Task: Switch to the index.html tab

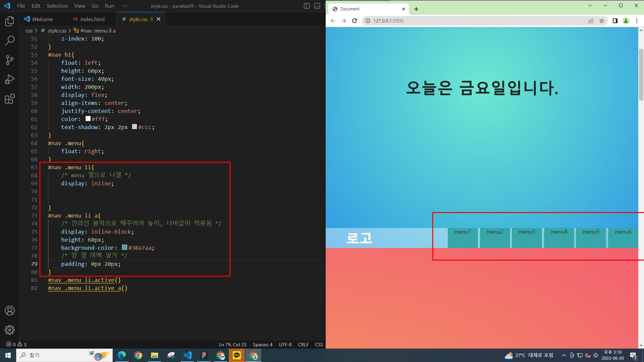Action: click(x=92, y=19)
